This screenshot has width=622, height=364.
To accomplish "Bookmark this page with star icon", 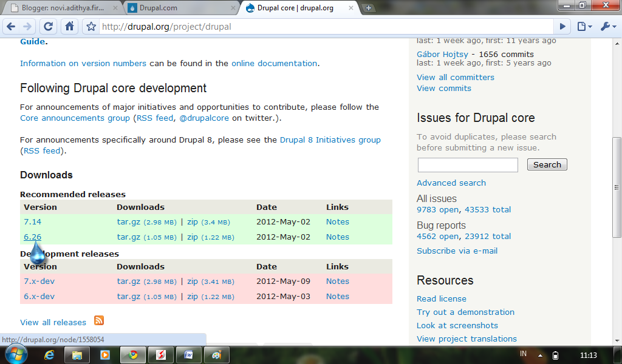I will point(91,27).
